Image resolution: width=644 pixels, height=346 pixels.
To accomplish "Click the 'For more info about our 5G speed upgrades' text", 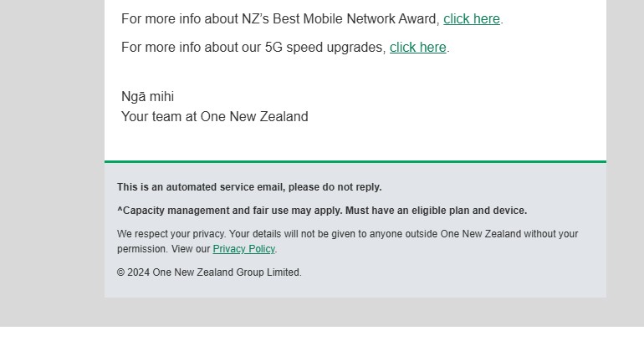I will [x=253, y=47].
